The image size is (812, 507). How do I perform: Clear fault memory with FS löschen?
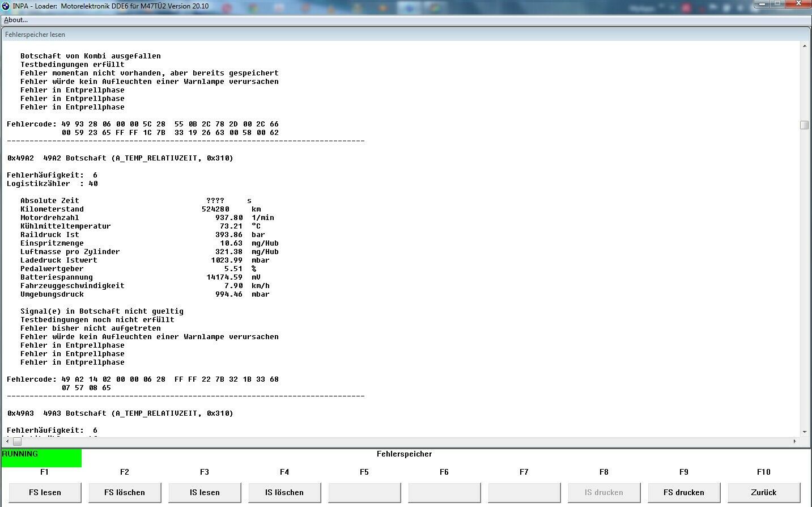(x=125, y=492)
